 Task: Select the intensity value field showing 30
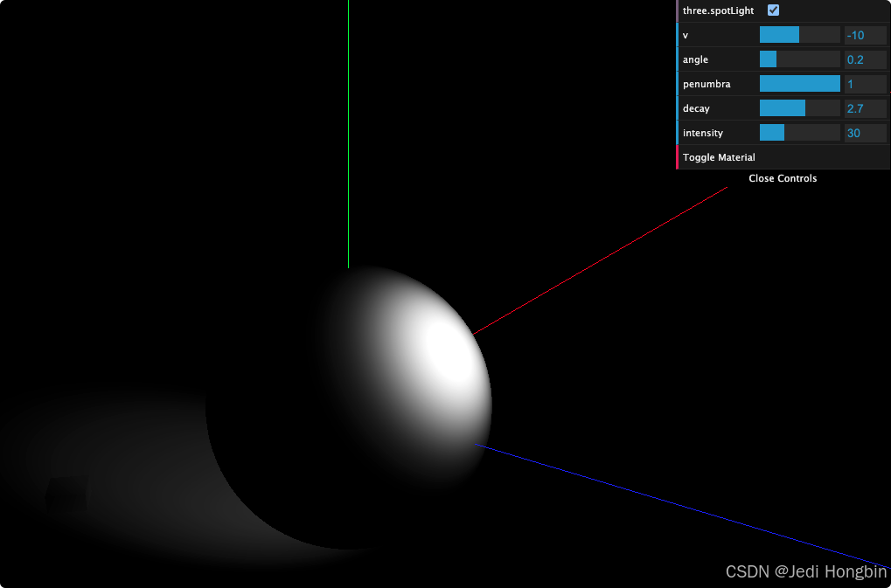tap(865, 132)
